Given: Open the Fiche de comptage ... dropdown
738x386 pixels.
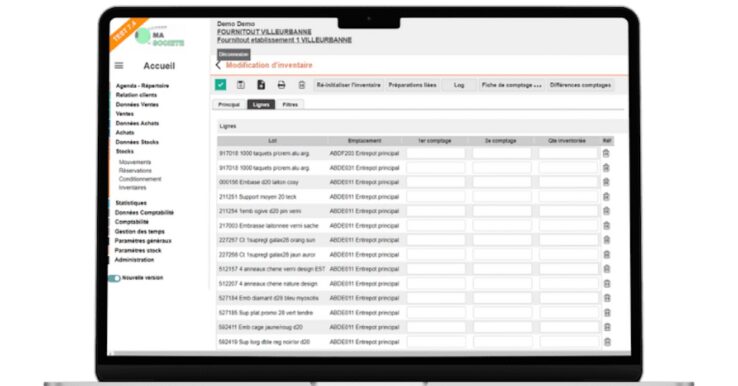Looking at the screenshot, I should coord(511,85).
